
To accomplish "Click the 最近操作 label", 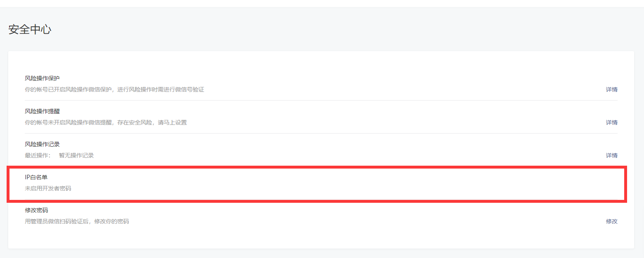I will [38, 155].
